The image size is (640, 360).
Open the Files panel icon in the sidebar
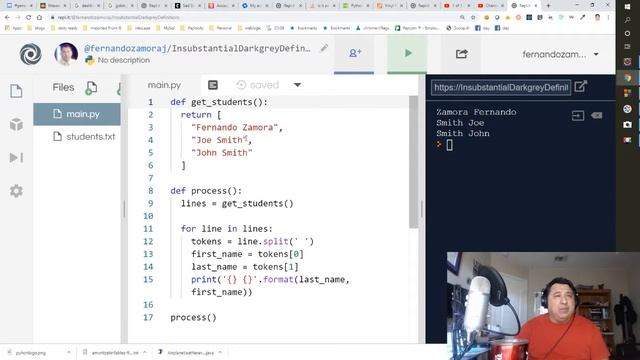coord(16,91)
